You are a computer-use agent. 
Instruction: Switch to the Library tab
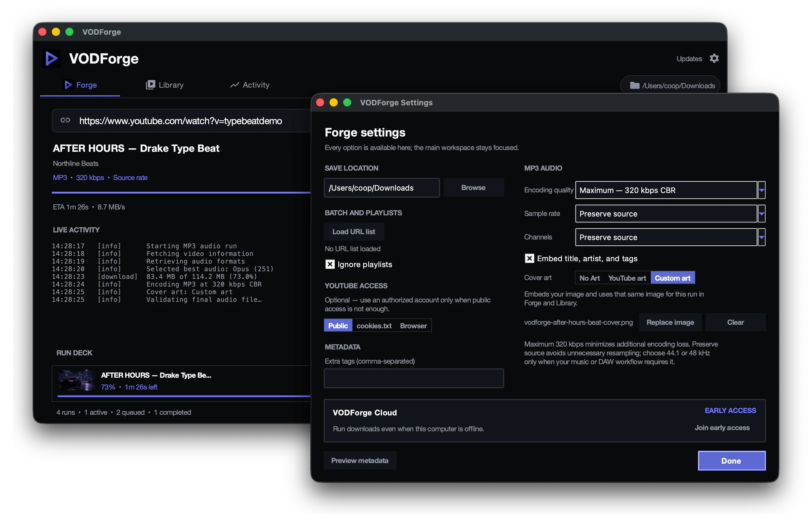[x=164, y=85]
